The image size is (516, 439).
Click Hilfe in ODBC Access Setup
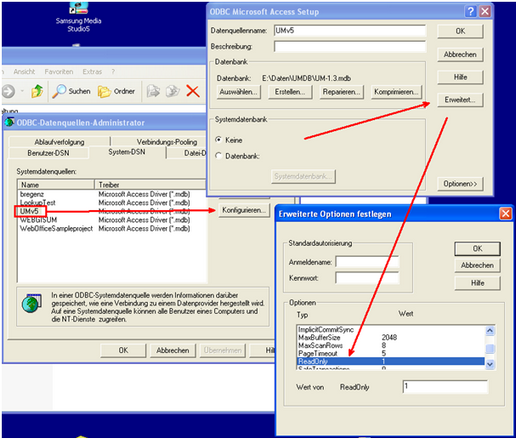pos(460,77)
